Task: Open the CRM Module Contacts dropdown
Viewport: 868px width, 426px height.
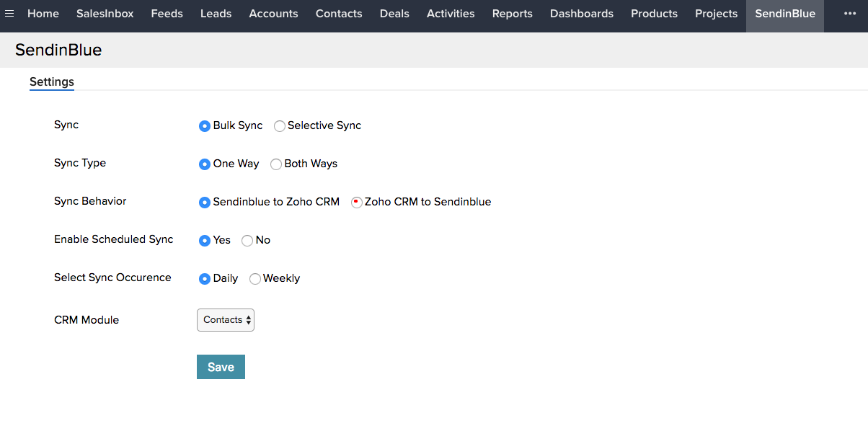Action: 226,320
